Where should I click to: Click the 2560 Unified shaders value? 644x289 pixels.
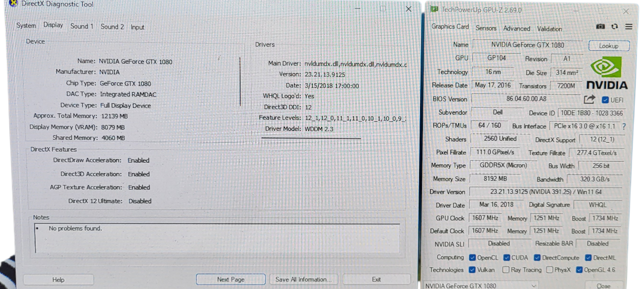coord(500,139)
